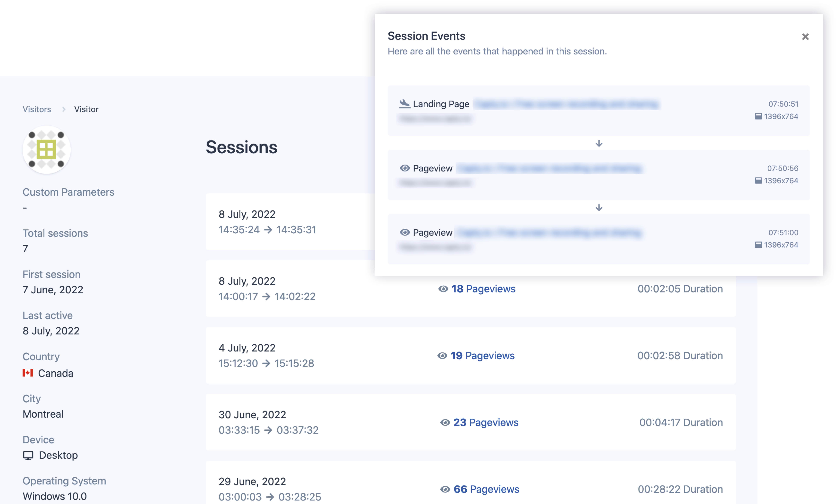837x504 pixels.
Task: Click screen size icon beside 07:50:51 event
Action: 758,117
